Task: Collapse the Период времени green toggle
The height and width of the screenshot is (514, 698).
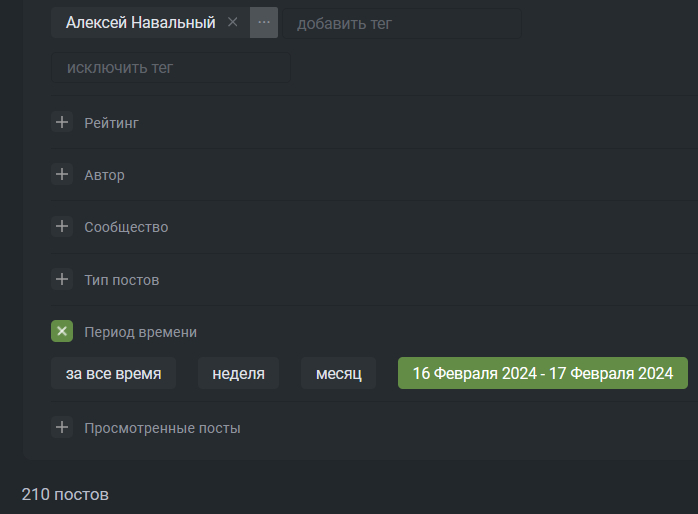Action: coord(62,331)
